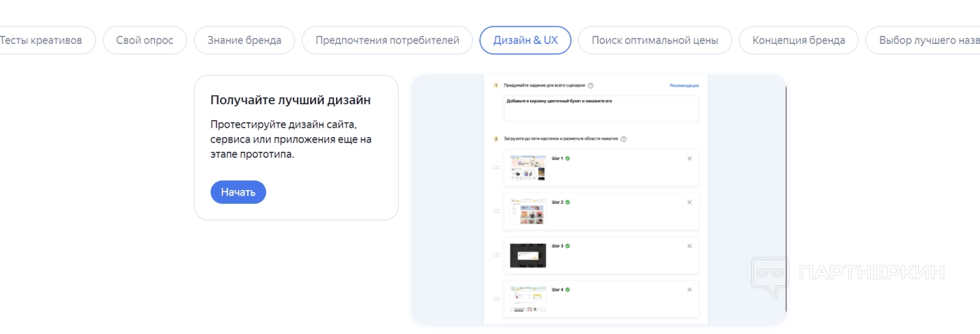
Task: Click the scenario task text field
Action: tap(601, 108)
